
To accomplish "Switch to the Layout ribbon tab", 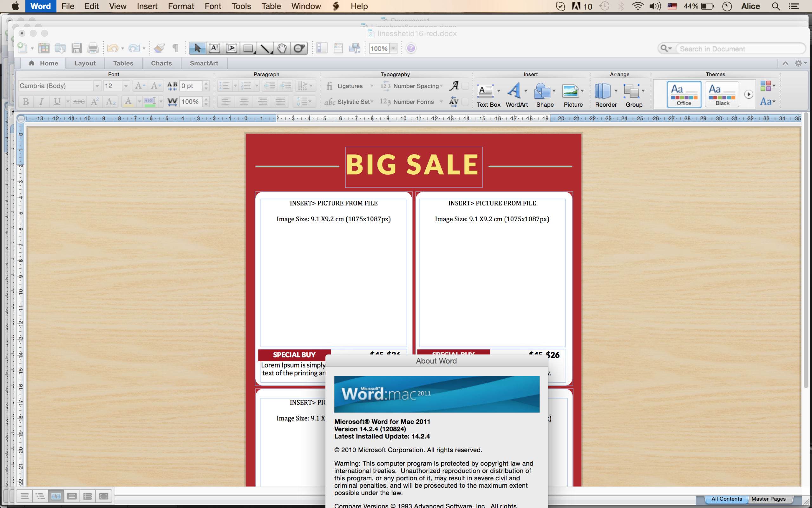I will pyautogui.click(x=85, y=63).
